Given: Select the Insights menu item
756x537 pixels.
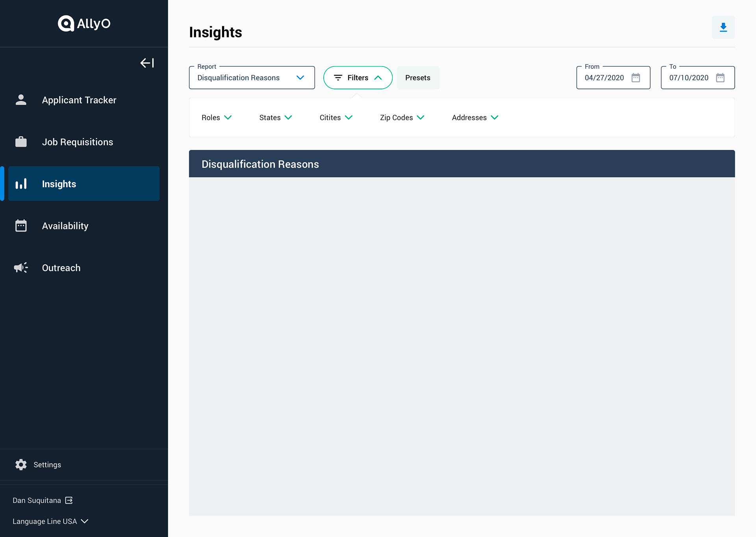Looking at the screenshot, I should click(x=84, y=184).
